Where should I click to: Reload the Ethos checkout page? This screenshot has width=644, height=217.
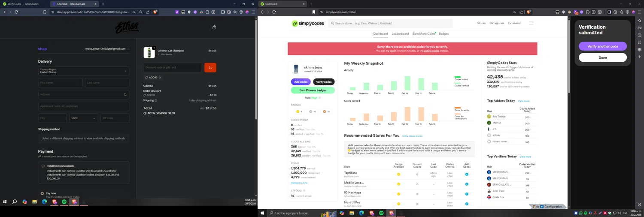click(x=16, y=12)
